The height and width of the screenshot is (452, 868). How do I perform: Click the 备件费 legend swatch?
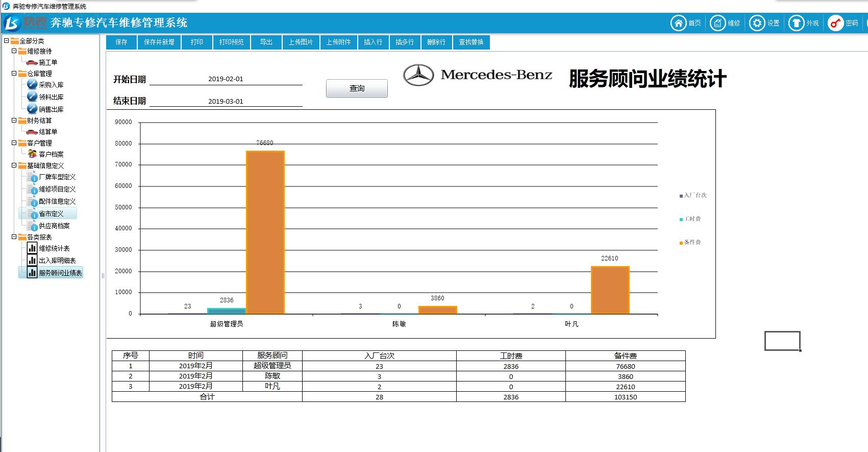pyautogui.click(x=681, y=243)
